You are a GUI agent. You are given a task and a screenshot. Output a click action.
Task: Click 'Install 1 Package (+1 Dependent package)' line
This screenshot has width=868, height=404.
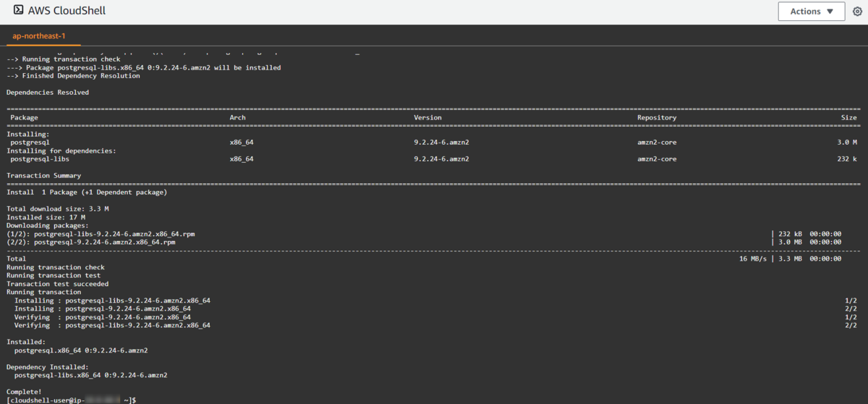coord(87,193)
